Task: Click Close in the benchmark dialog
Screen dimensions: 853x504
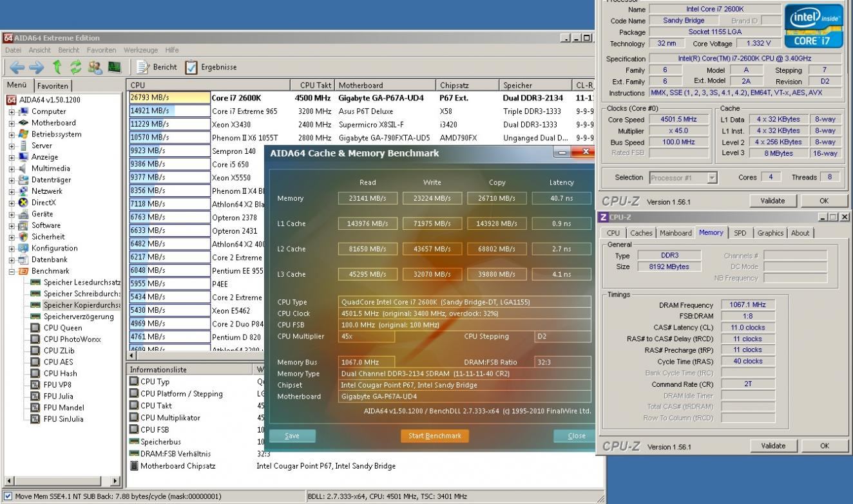Action: pos(573,436)
